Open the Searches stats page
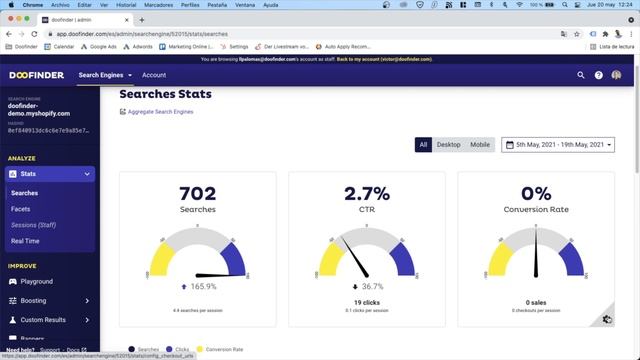Screen dimensions: 640x360 (x=24, y=193)
